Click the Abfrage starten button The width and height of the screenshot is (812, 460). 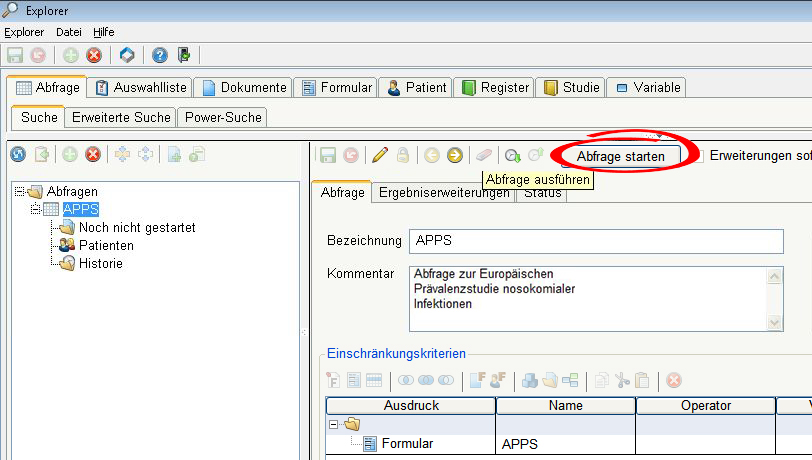point(621,156)
